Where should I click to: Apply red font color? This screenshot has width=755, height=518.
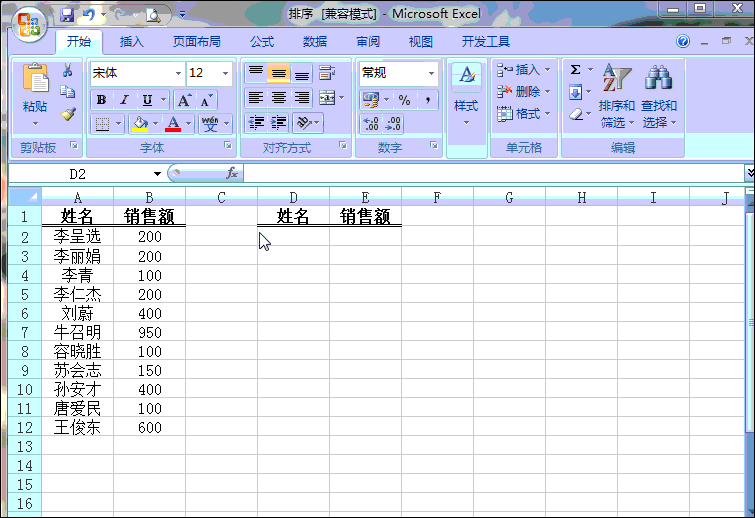pos(173,124)
